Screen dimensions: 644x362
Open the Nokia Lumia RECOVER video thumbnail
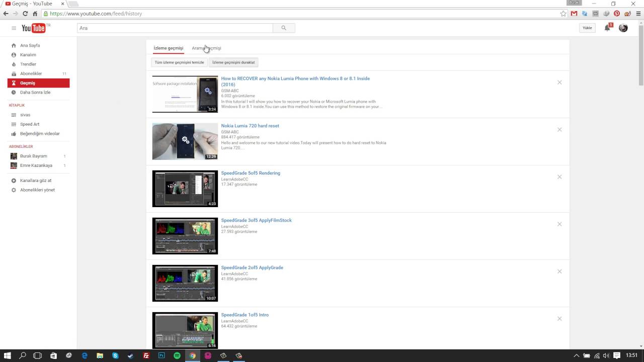pos(185,94)
